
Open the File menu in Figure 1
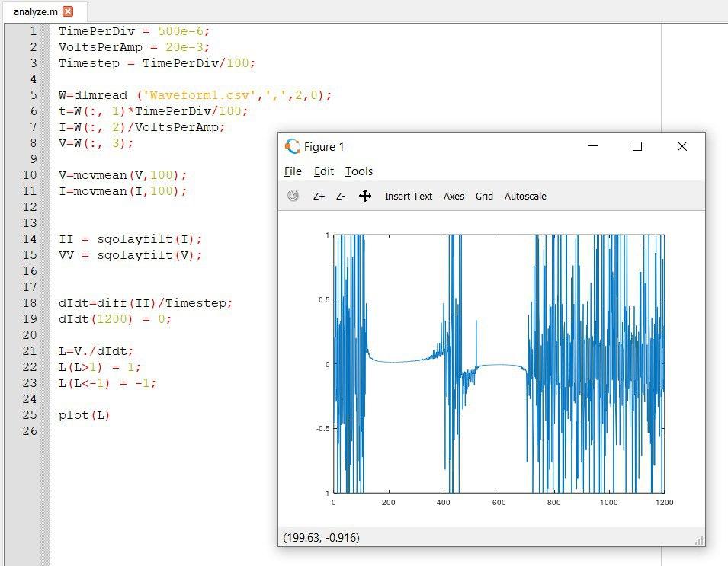tap(293, 171)
